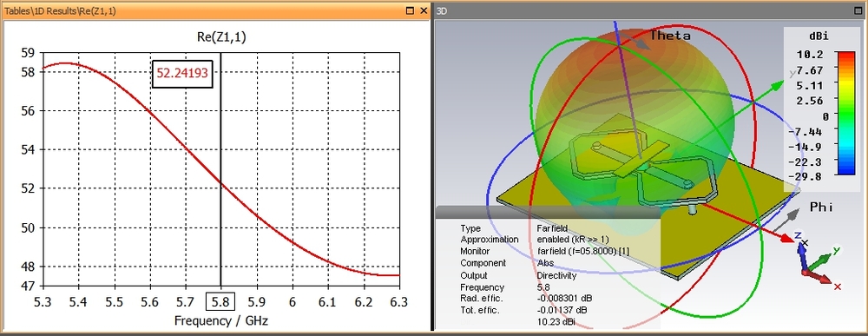Select the 5.8 frequency marker label
Image resolution: width=868 pixels, height=336 pixels.
point(220,301)
